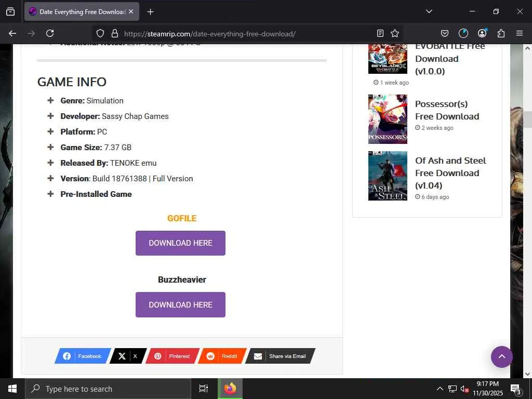Click the 'Type here to search' box
Image resolution: width=532 pixels, height=399 pixels.
pos(108,389)
